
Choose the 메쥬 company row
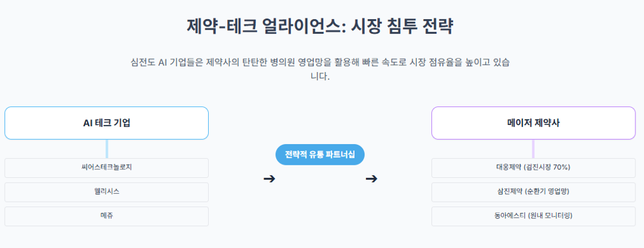pos(107,216)
